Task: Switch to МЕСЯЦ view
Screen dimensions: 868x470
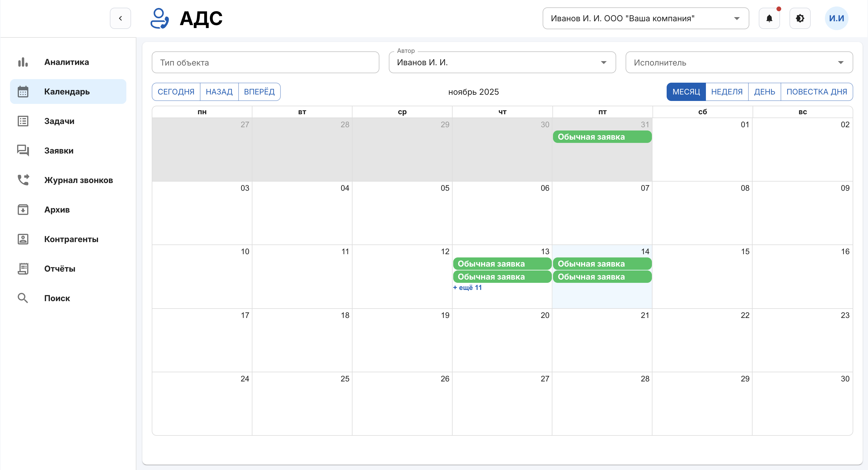Action: pos(686,92)
